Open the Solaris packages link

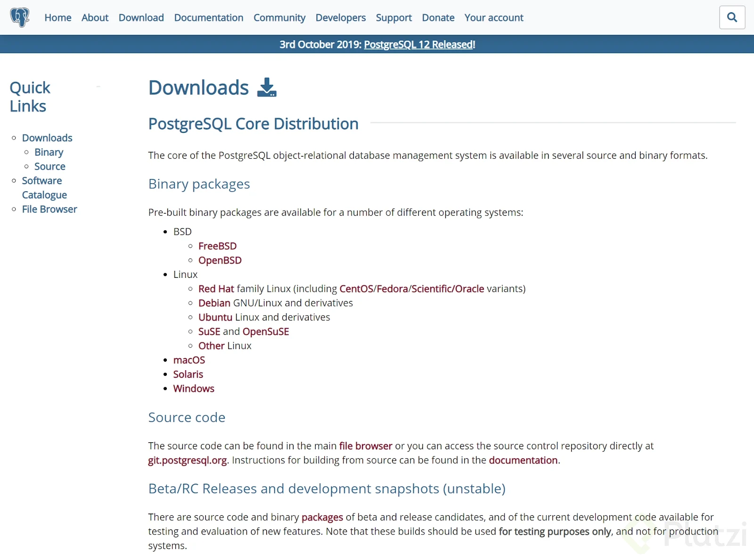(x=188, y=374)
